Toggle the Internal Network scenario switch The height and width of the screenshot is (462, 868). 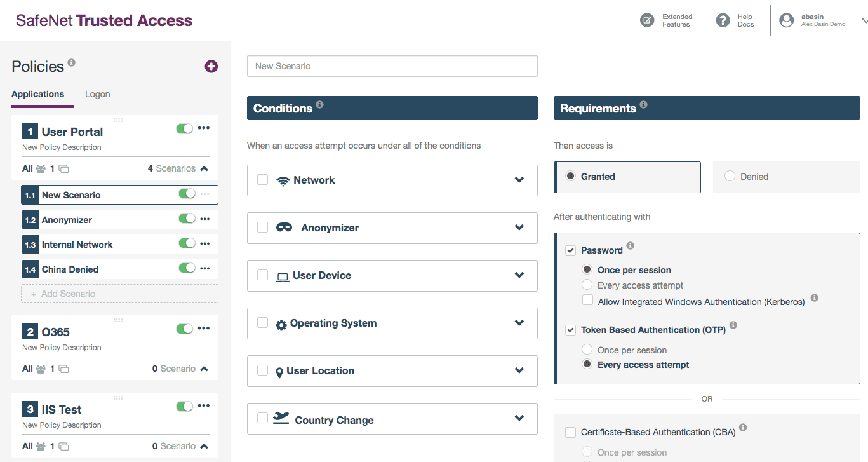pos(187,243)
